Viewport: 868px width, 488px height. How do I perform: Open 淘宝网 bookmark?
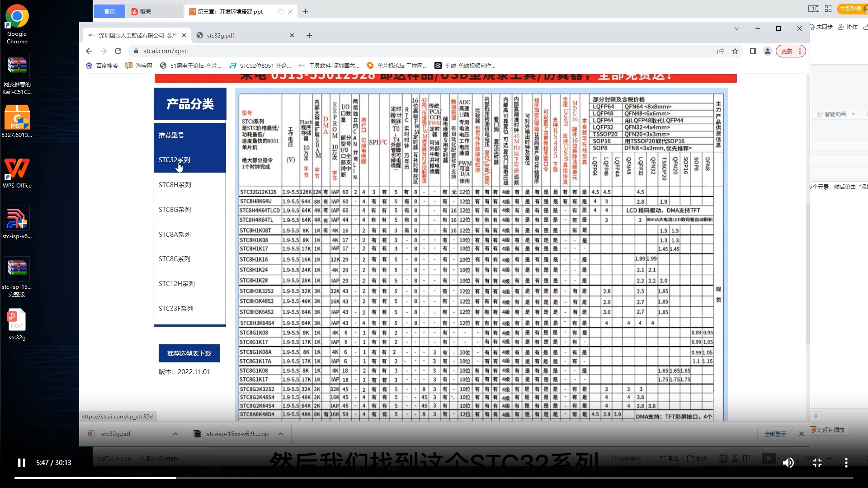[x=139, y=66]
